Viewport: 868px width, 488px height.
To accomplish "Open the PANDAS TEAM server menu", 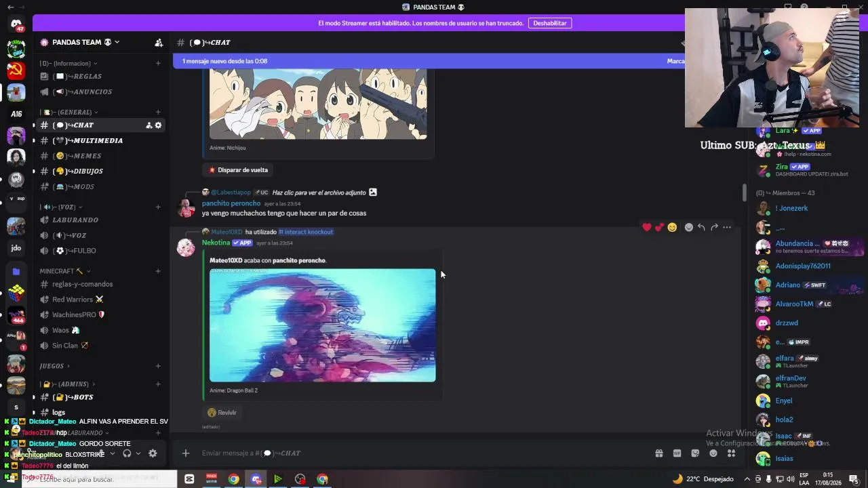I will point(85,42).
